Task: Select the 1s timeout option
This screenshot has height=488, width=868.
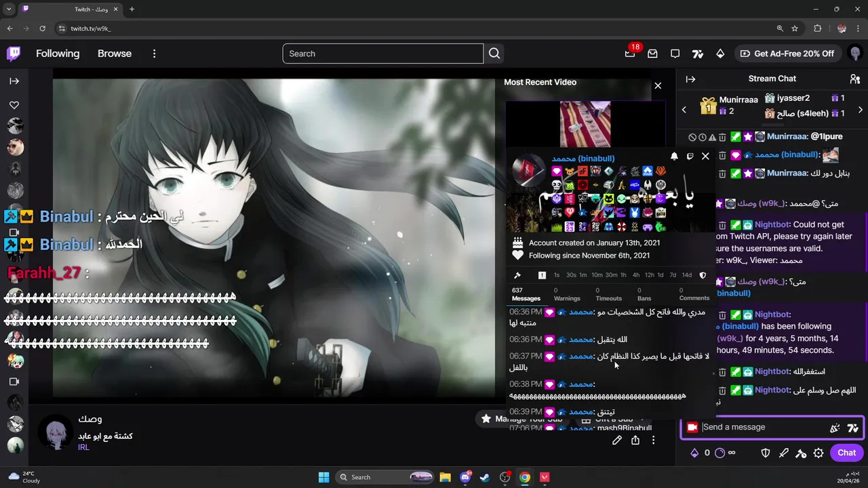Action: point(557,275)
